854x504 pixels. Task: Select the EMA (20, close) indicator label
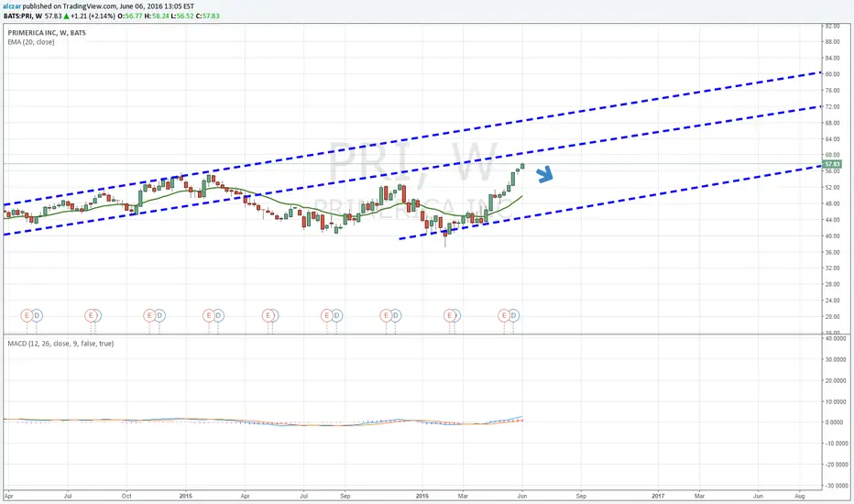coord(31,42)
